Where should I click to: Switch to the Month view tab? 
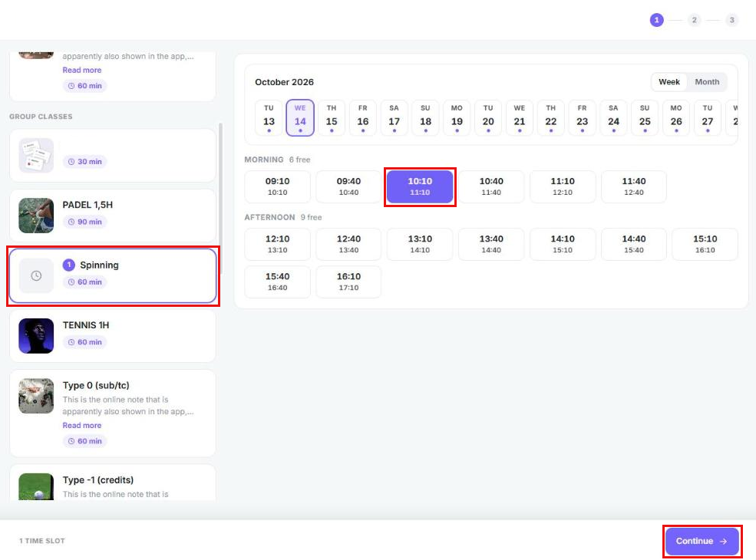tap(707, 82)
